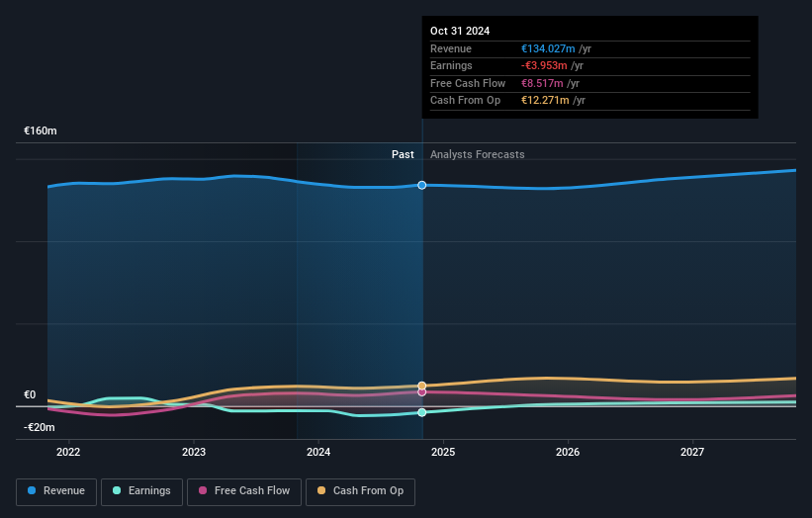
Task: Click the €12.271m cash from op value
Action: coord(545,101)
